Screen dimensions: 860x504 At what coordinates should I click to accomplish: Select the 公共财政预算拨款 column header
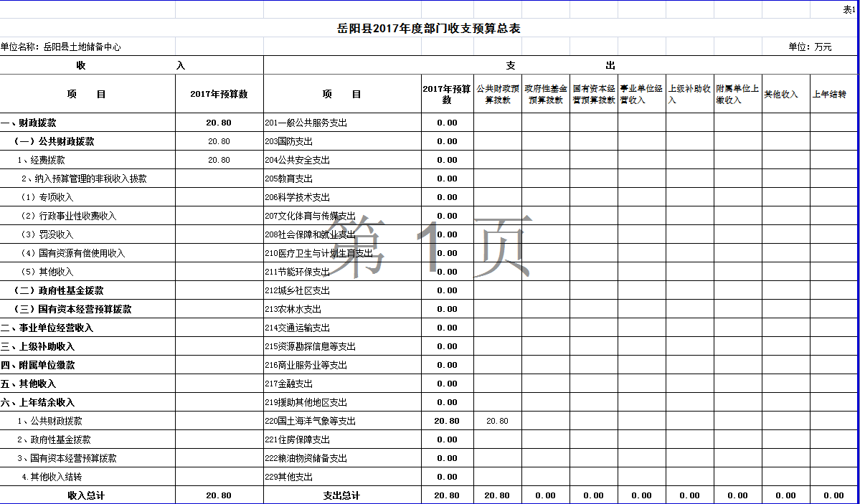[498, 94]
